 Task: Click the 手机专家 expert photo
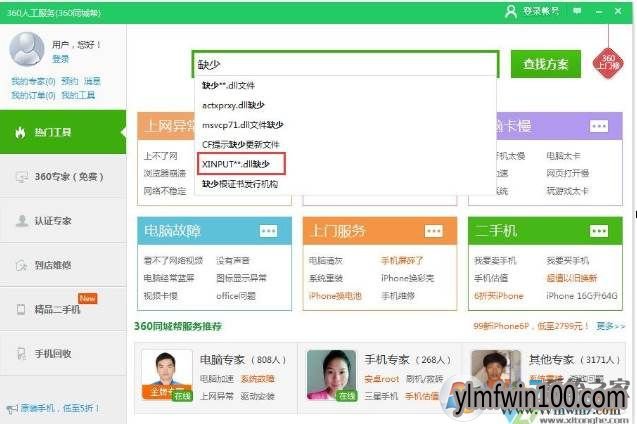coord(332,375)
